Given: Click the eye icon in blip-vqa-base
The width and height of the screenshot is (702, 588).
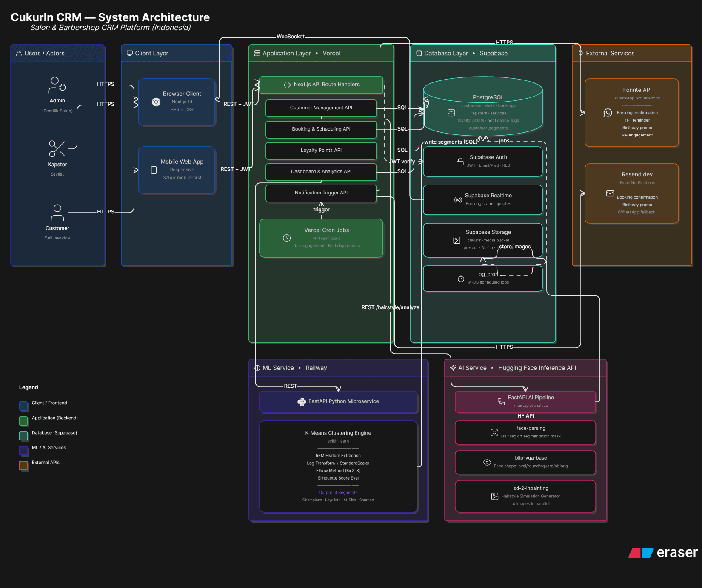Looking at the screenshot, I should tap(487, 462).
